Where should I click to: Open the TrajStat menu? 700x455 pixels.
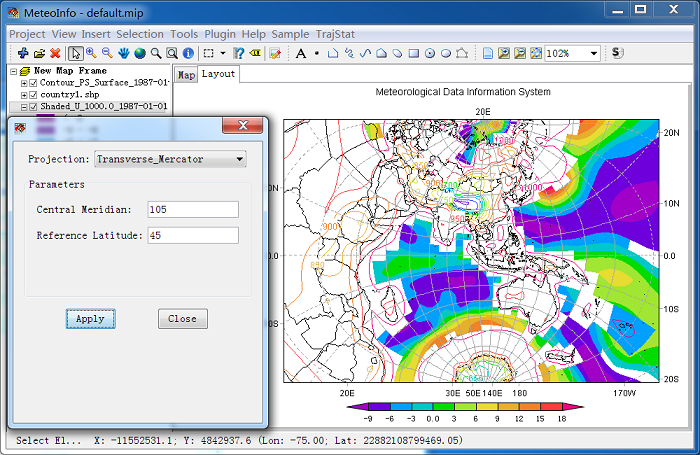(335, 34)
